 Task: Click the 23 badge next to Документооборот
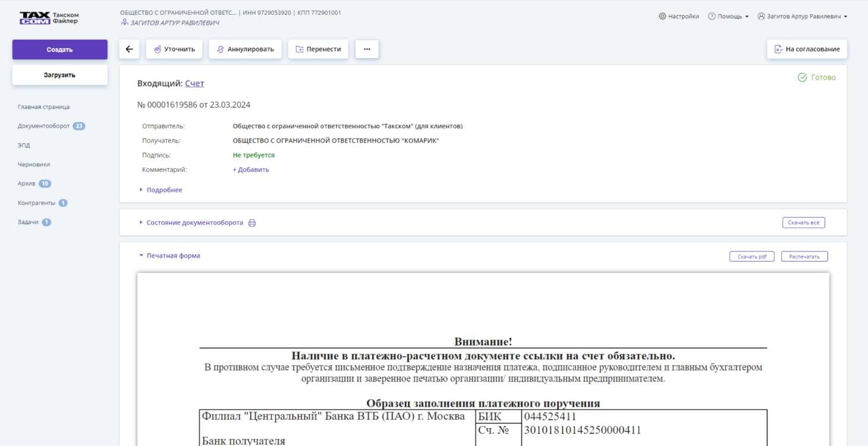click(79, 126)
